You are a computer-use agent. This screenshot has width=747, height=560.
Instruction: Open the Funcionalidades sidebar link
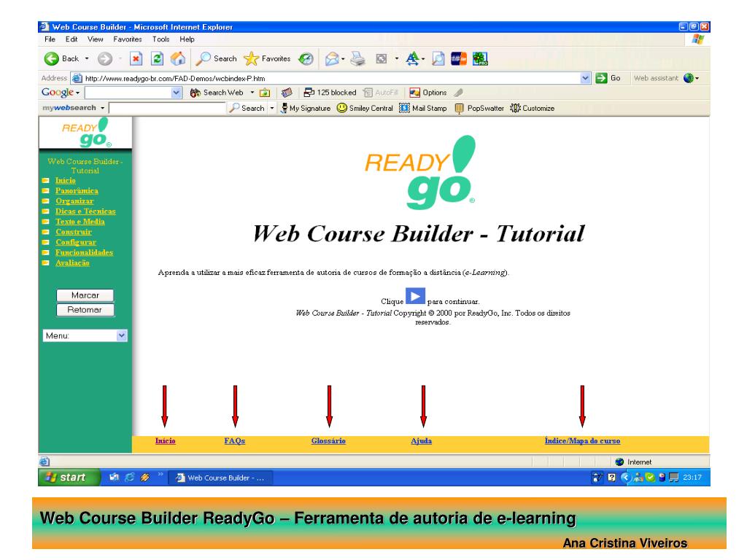[x=85, y=252]
